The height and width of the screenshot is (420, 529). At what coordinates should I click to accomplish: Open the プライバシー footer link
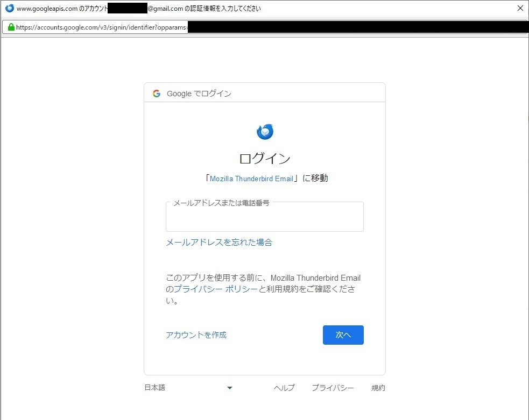tap(333, 388)
